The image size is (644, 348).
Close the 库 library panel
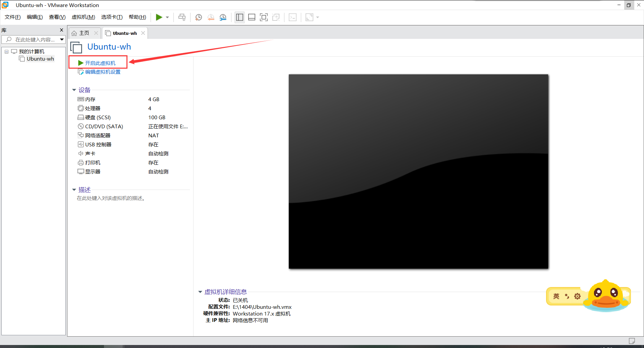[x=61, y=30]
